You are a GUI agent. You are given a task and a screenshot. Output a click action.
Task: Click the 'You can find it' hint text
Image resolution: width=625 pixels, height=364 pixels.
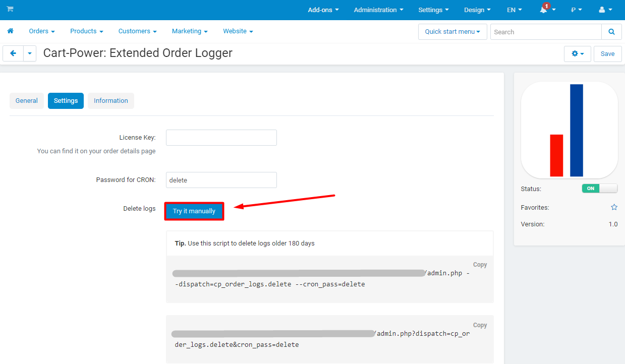(x=96, y=151)
